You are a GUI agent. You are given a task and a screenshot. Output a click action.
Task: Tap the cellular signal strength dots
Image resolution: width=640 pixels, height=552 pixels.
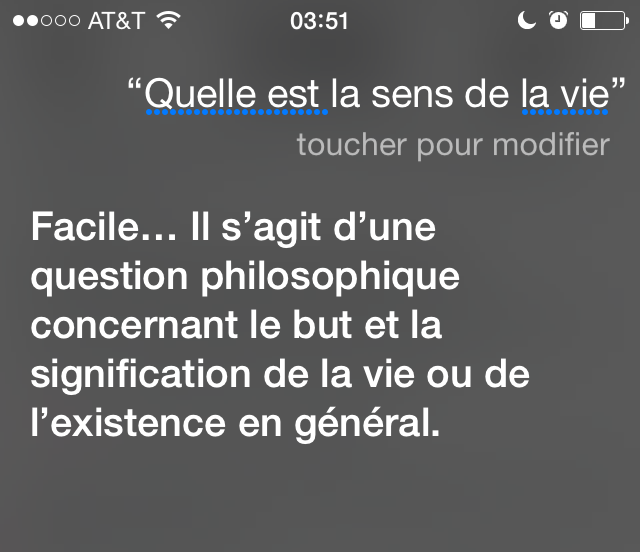tap(44, 20)
